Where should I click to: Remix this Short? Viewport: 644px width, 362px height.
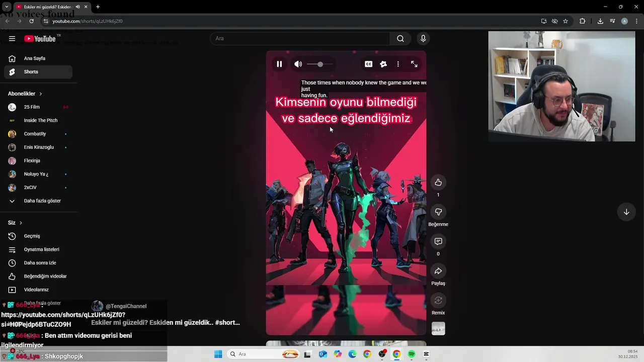click(438, 301)
